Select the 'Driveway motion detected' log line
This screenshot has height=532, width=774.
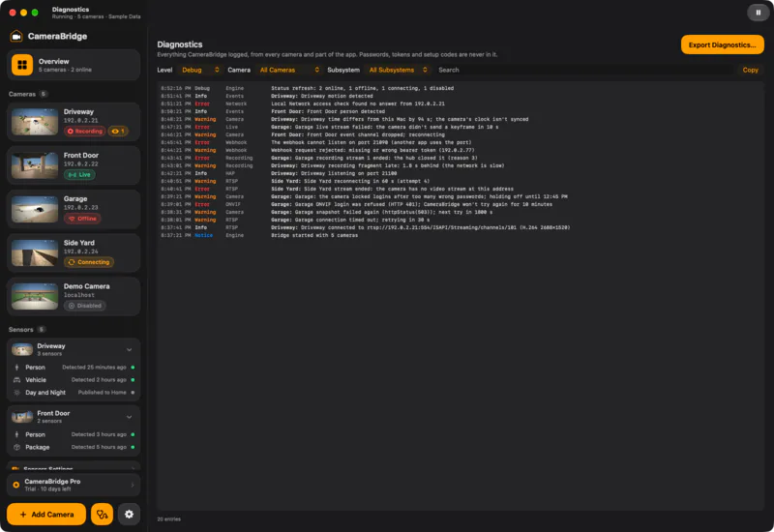pos(460,96)
